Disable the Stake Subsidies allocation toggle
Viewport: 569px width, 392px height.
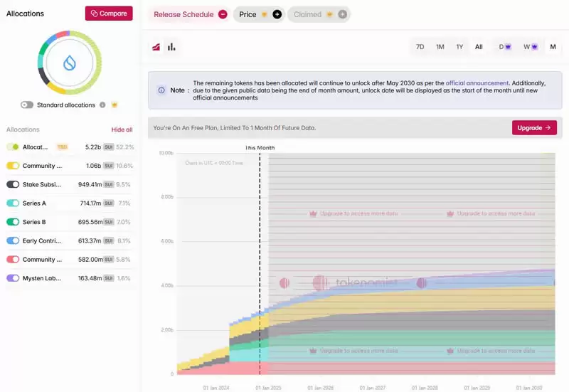click(13, 184)
